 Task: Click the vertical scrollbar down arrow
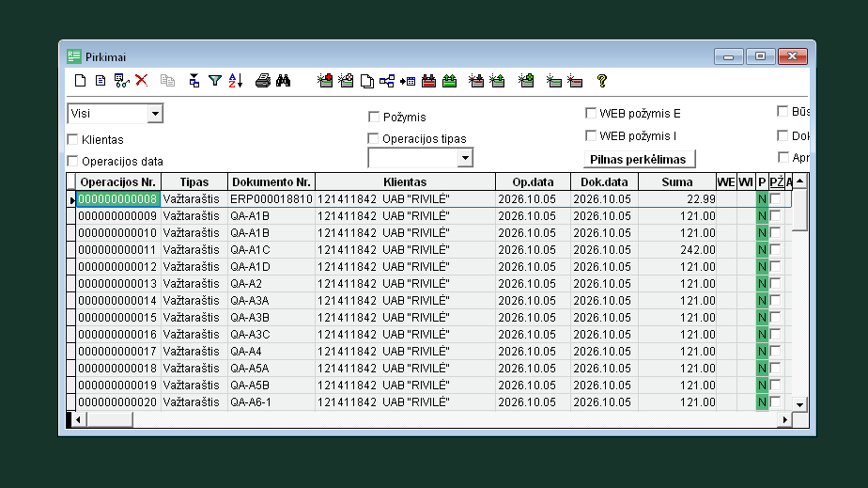tap(800, 404)
